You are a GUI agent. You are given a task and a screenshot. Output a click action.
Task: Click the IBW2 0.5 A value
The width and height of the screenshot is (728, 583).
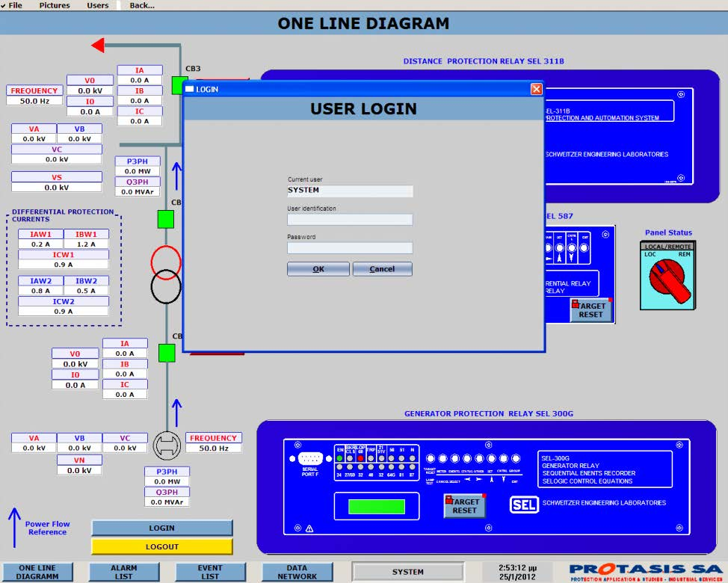tap(87, 291)
